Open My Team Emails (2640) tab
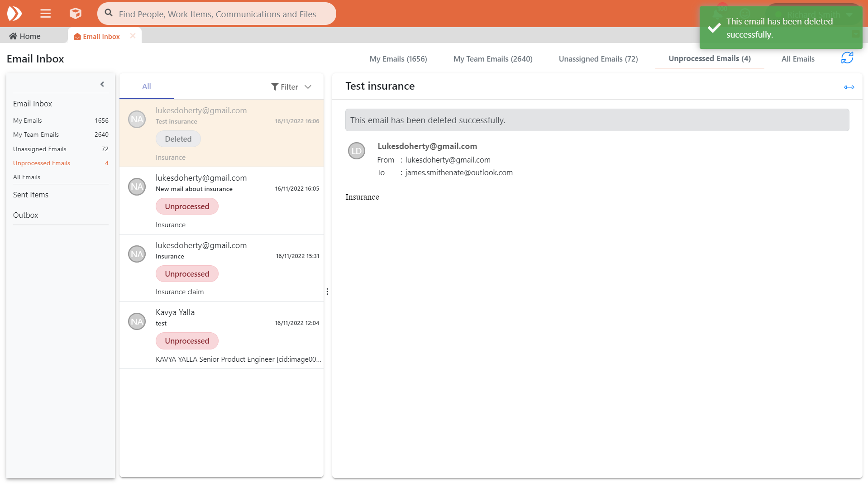This screenshot has width=868, height=488. pyautogui.click(x=492, y=59)
